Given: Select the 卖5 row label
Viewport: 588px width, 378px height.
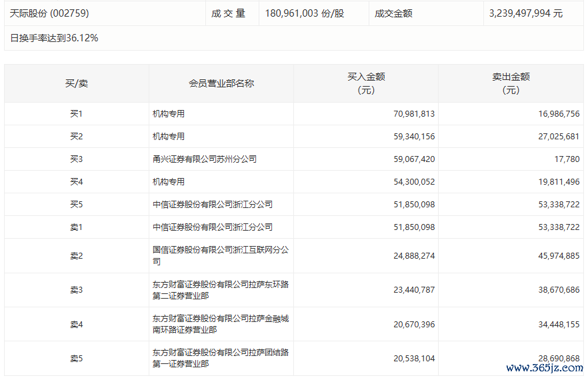Looking at the screenshot, I should [76, 358].
